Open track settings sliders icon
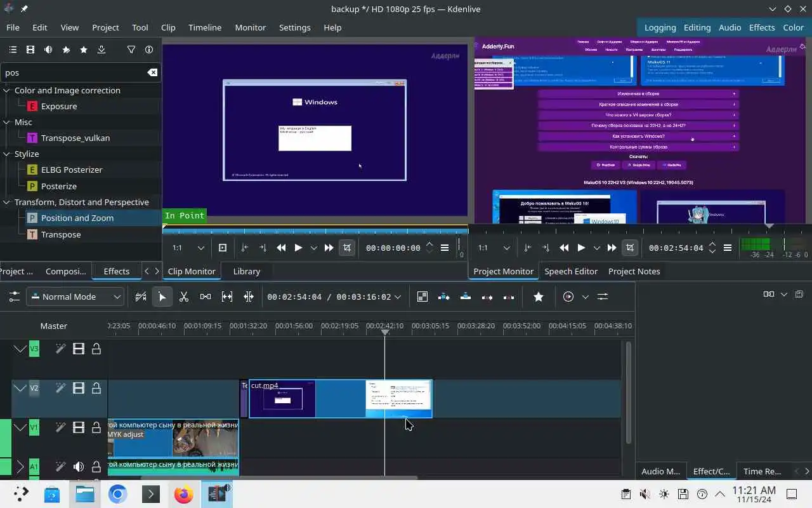This screenshot has width=812, height=508. pos(14,297)
